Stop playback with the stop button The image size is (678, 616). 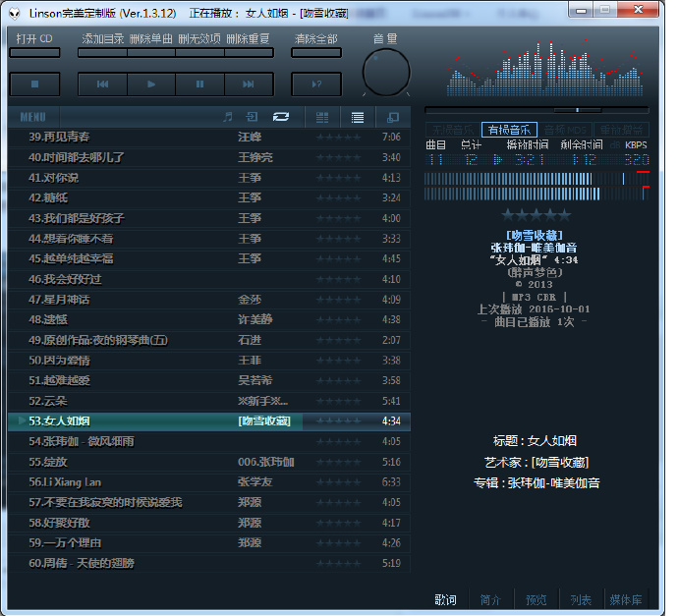coord(35,84)
